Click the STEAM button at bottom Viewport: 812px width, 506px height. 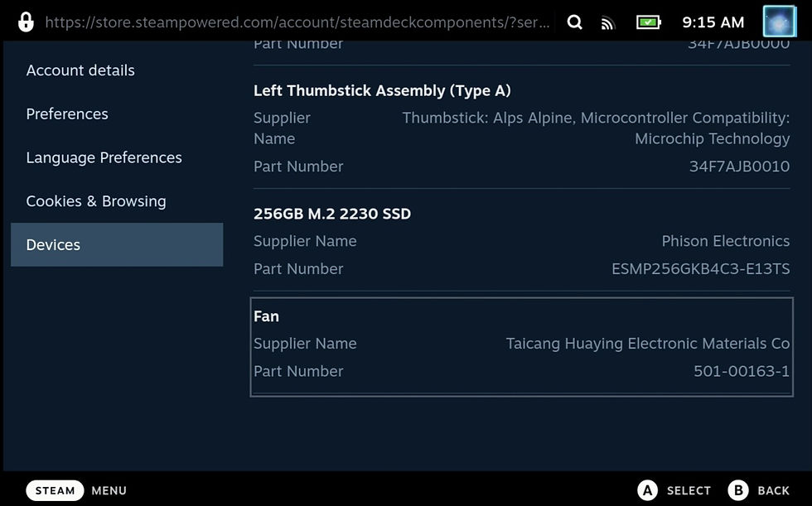(x=55, y=490)
